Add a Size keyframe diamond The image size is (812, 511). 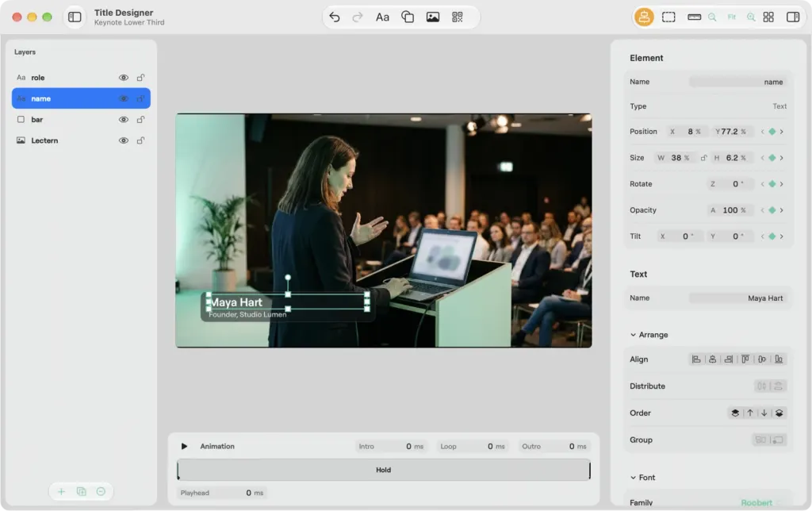(x=772, y=158)
